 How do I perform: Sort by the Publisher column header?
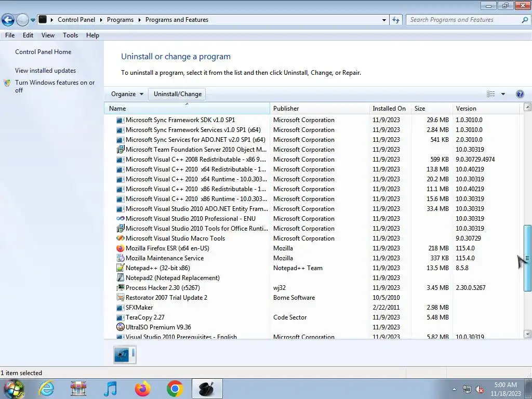tap(320, 109)
